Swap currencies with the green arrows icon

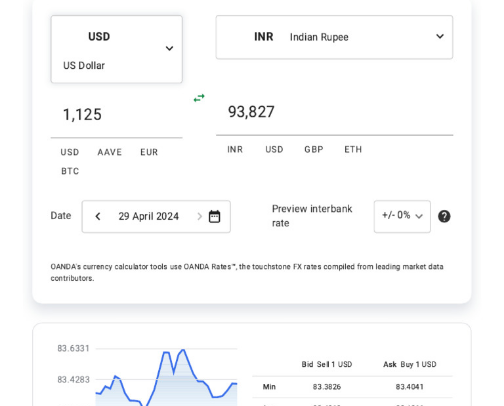point(199,98)
